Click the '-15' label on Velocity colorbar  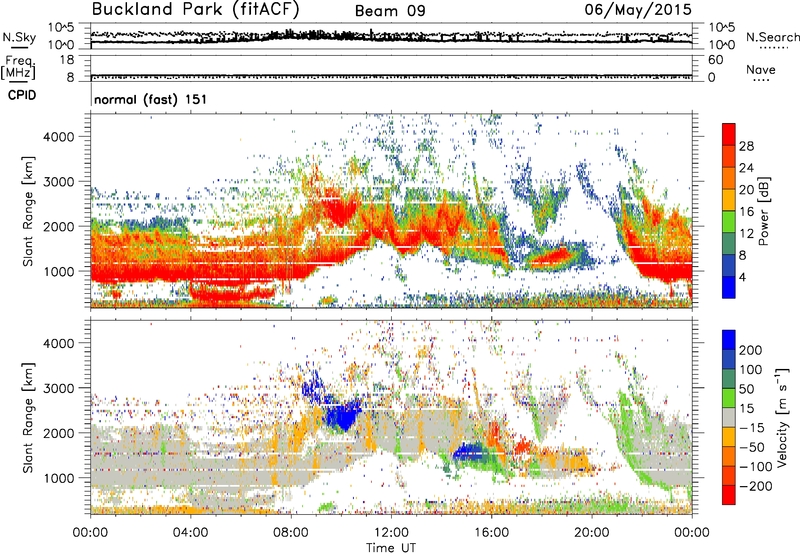click(x=752, y=427)
